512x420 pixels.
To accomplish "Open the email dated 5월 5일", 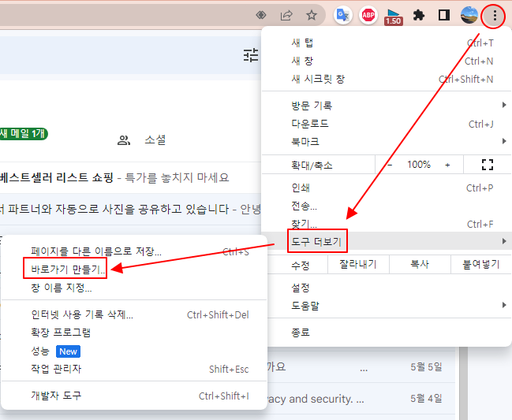I will [x=361, y=367].
